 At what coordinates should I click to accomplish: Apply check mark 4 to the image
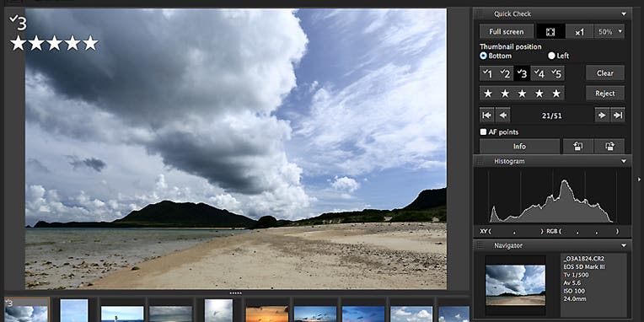click(x=539, y=73)
